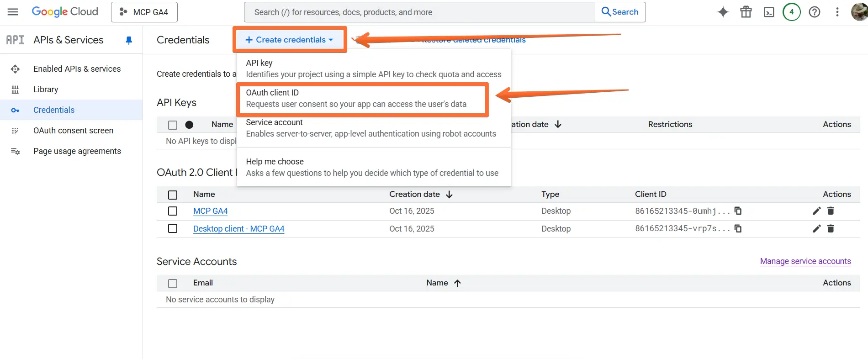
Task: Click the user account avatar
Action: (859, 12)
